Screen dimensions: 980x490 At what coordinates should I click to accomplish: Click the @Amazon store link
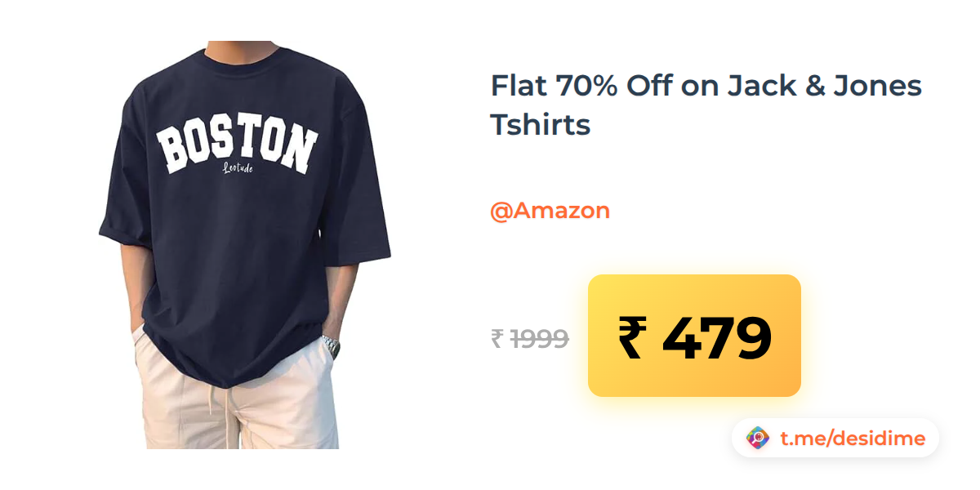pos(550,211)
